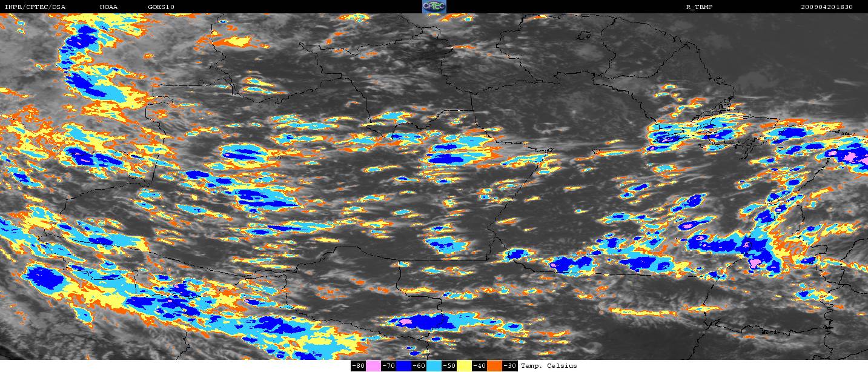Click the dark blue legend swatch after -70

pyautogui.click(x=403, y=366)
